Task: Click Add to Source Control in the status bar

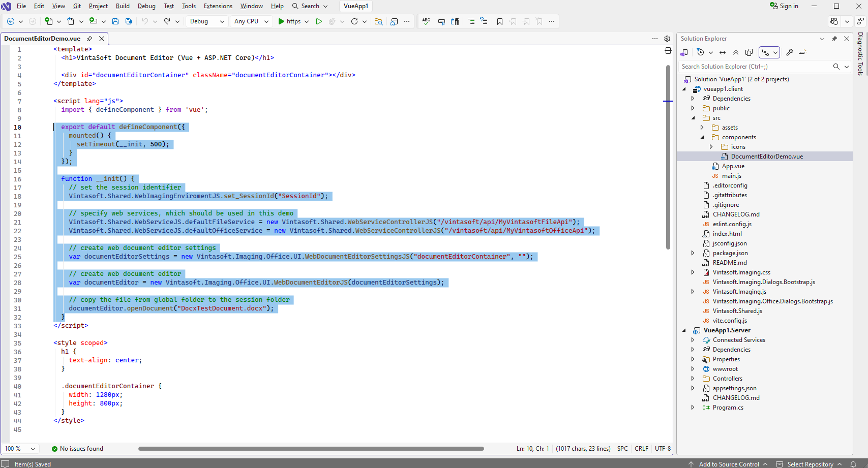Action: coord(729,464)
